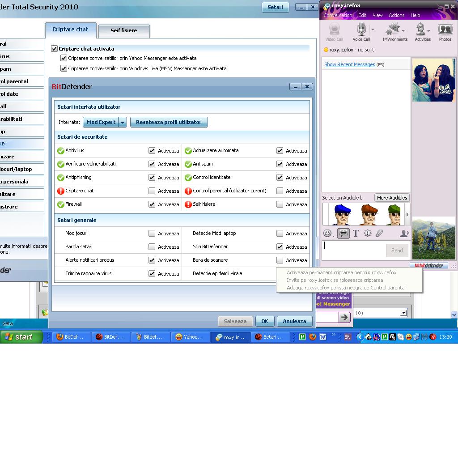Image resolution: width=458 pixels, height=476 pixels.
Task: Click EN language indicator in taskbar
Action: (347, 337)
